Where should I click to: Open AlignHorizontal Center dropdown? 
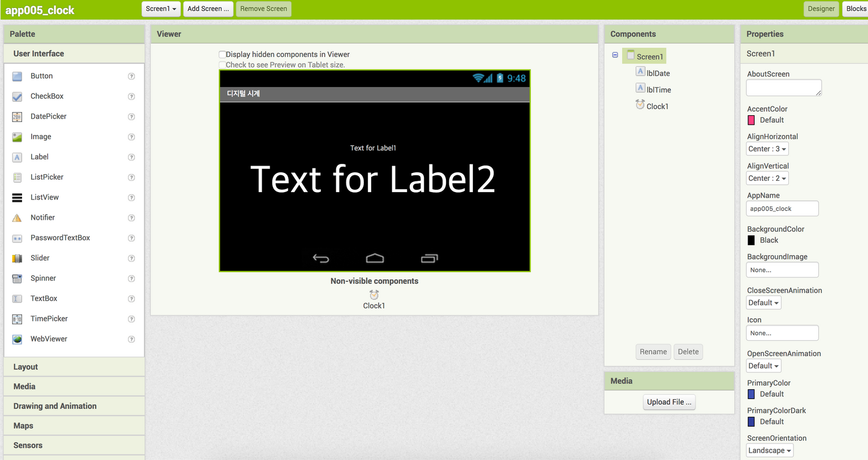coord(767,149)
